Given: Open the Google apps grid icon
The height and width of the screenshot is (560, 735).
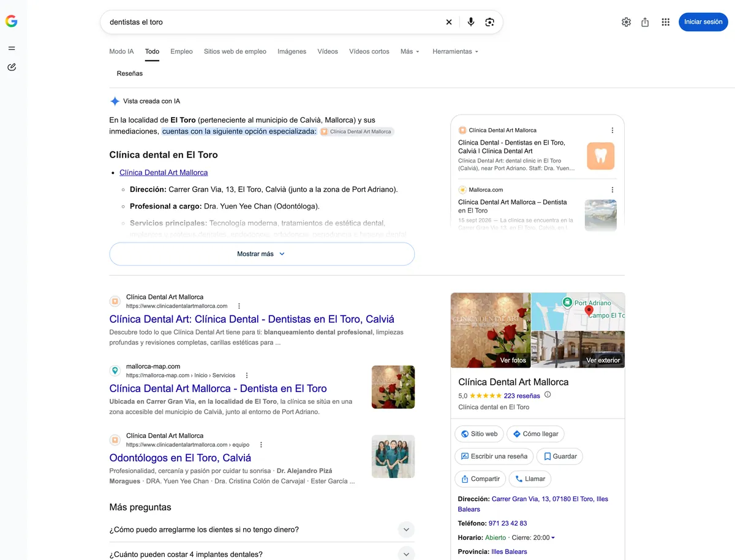Looking at the screenshot, I should (666, 22).
